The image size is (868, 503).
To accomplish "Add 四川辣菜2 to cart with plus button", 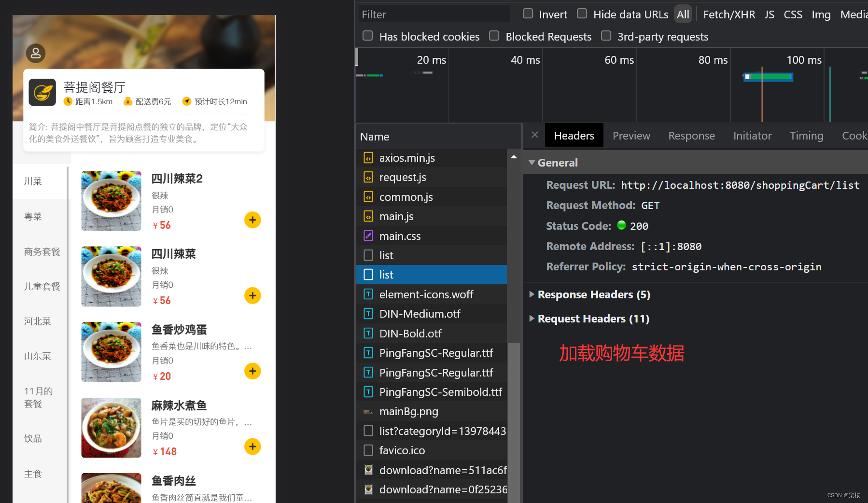I will 252,220.
